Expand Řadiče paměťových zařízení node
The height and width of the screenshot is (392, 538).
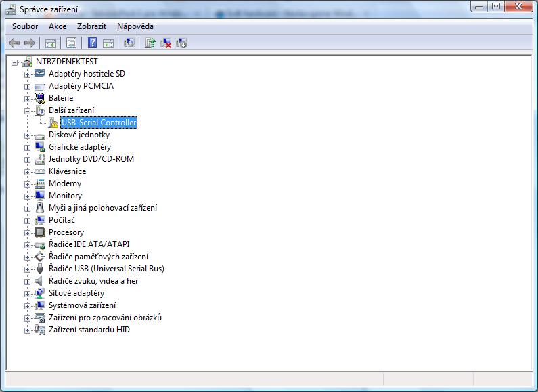click(27, 257)
